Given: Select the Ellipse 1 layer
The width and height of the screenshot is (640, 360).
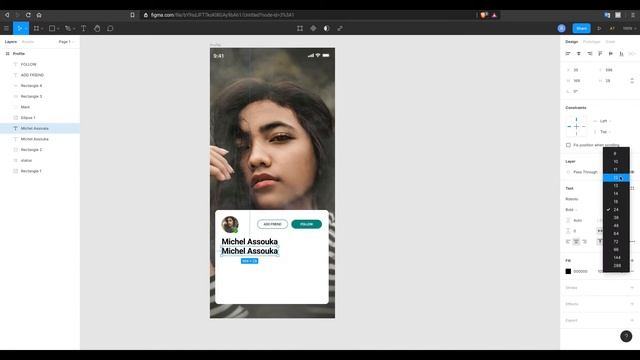Looking at the screenshot, I should 40,118.
